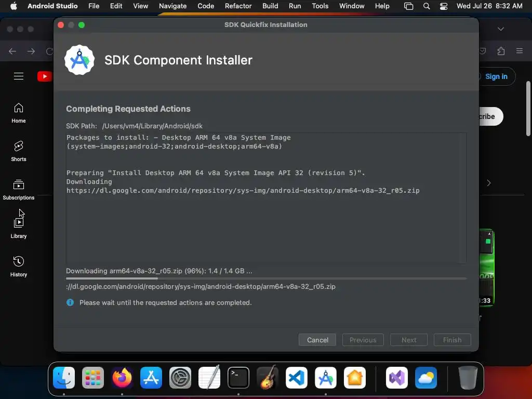The height and width of the screenshot is (399, 532).
Task: Click the browser page scrollbar
Action: click(x=528, y=109)
